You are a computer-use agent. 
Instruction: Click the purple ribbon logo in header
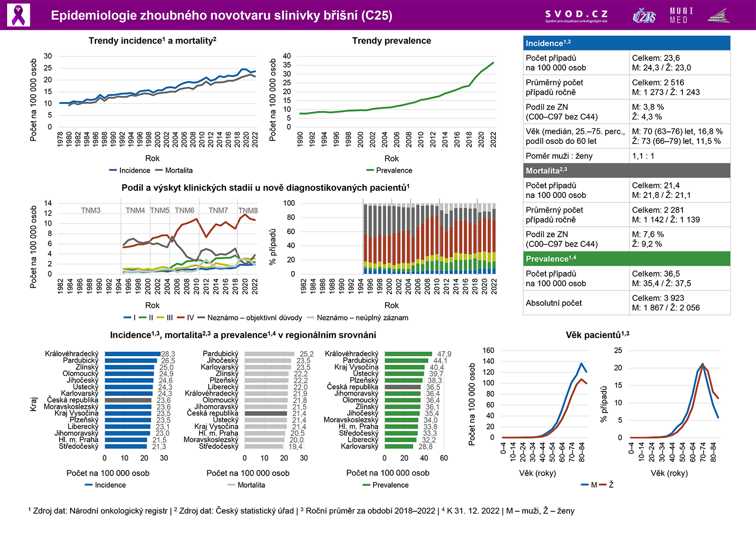click(19, 15)
